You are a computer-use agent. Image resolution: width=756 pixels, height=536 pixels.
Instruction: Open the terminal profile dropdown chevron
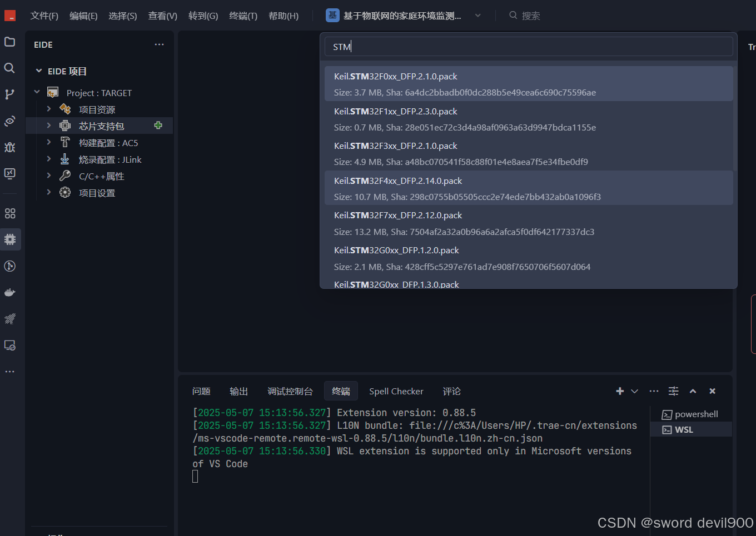[x=633, y=391]
